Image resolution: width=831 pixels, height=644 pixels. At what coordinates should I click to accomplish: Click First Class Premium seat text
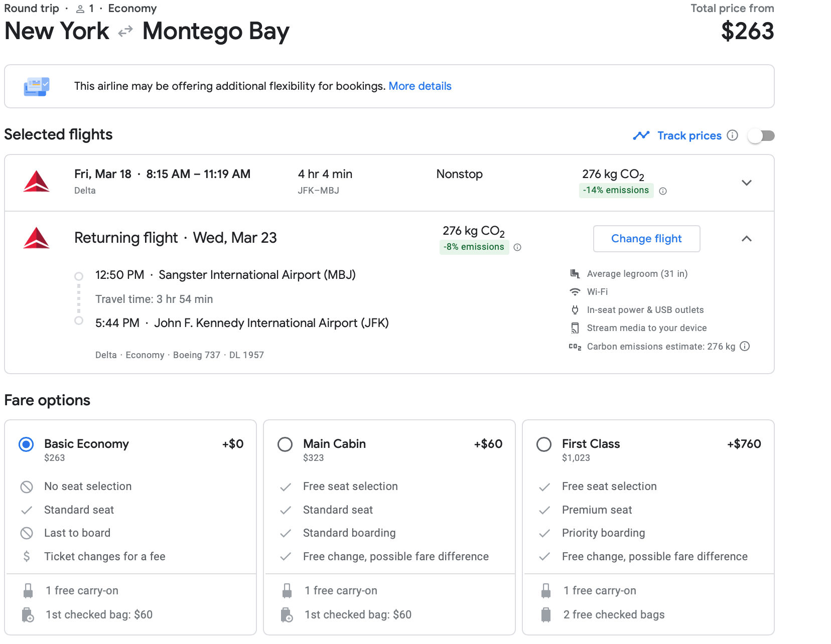coord(597,510)
